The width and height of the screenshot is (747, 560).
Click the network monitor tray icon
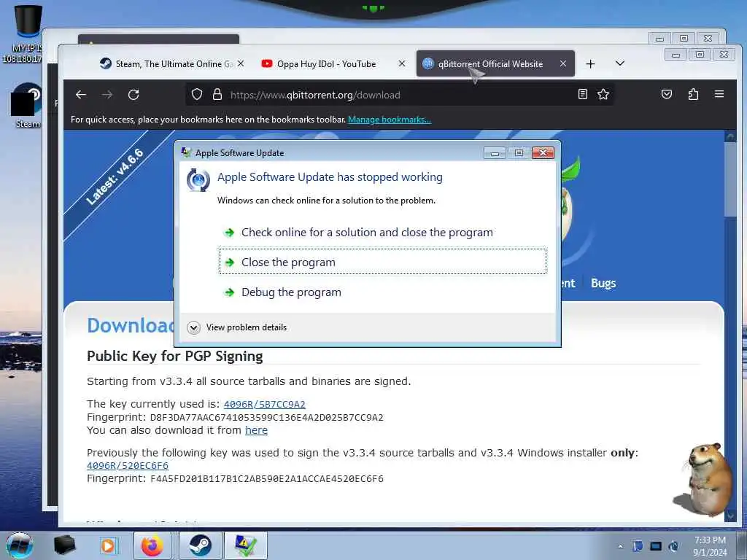click(x=656, y=546)
